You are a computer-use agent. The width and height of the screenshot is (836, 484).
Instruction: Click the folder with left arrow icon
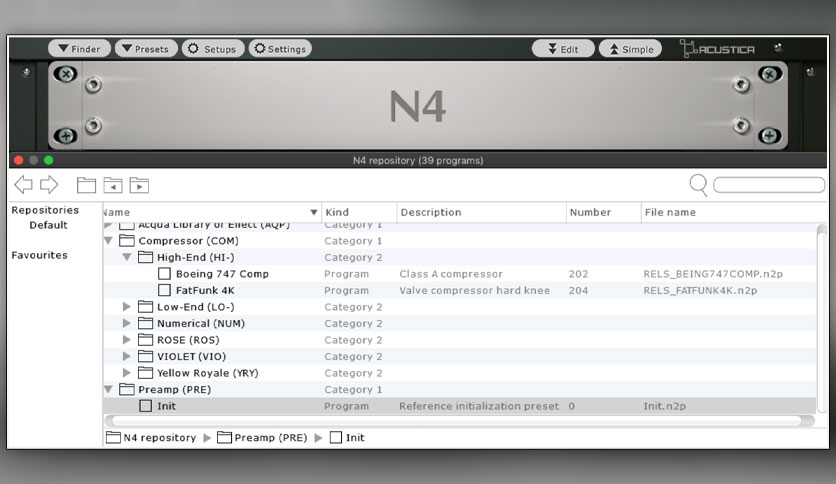112,185
